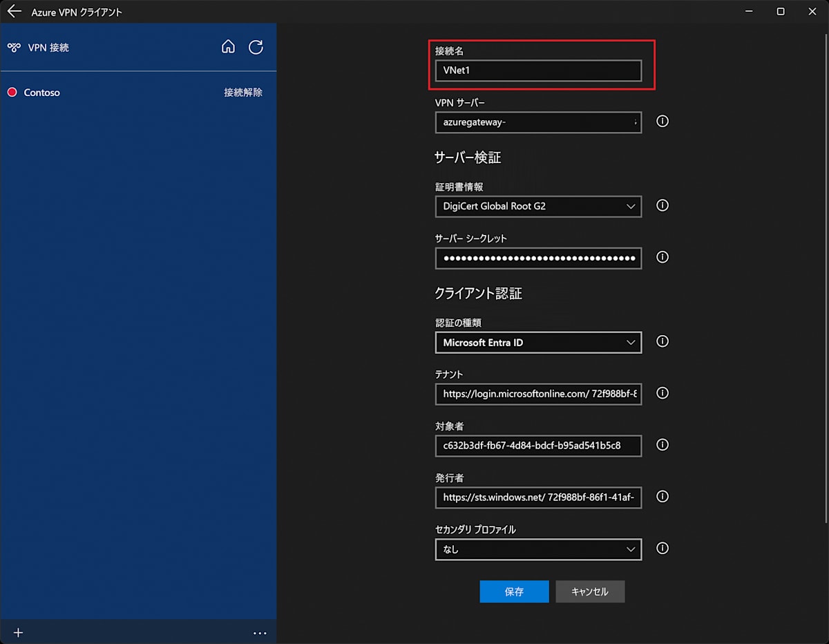Click the VPN 接続 header text
829x644 pixels.
pyautogui.click(x=48, y=48)
